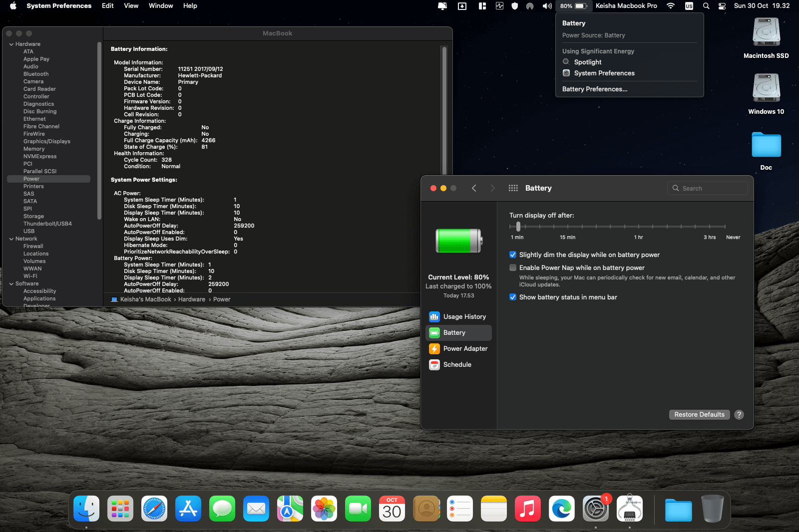The image size is (799, 532).
Task: Collapse the Network tree group
Action: (x=11, y=239)
